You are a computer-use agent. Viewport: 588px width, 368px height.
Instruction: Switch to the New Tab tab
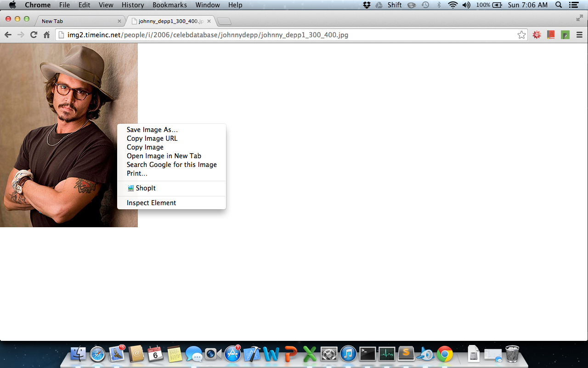(80, 21)
